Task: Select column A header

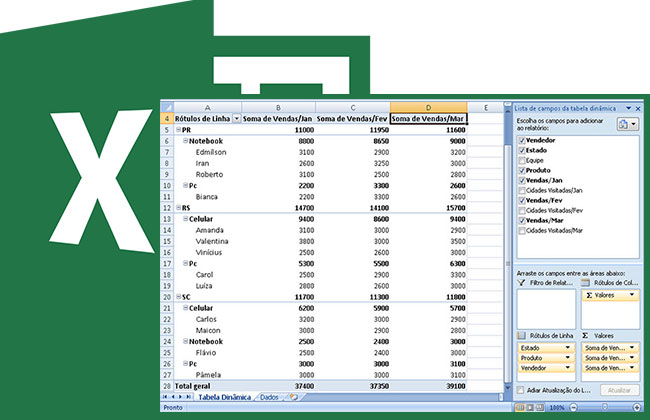Action: tap(207, 107)
